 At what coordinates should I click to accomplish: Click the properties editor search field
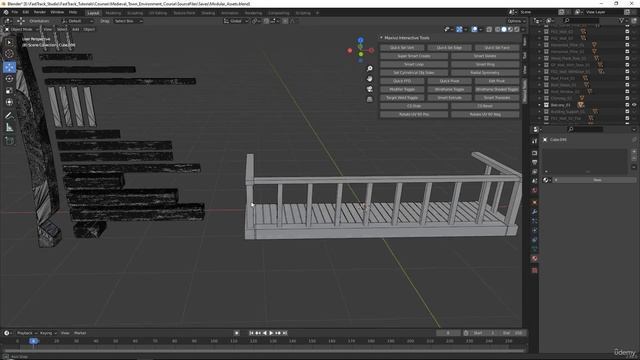tap(585, 129)
